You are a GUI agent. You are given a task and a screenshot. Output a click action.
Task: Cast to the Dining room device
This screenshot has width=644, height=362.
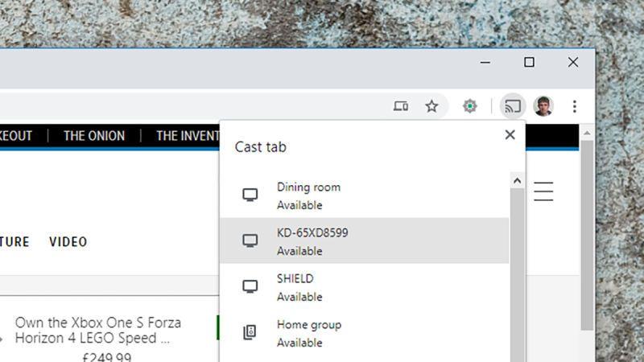click(x=365, y=195)
